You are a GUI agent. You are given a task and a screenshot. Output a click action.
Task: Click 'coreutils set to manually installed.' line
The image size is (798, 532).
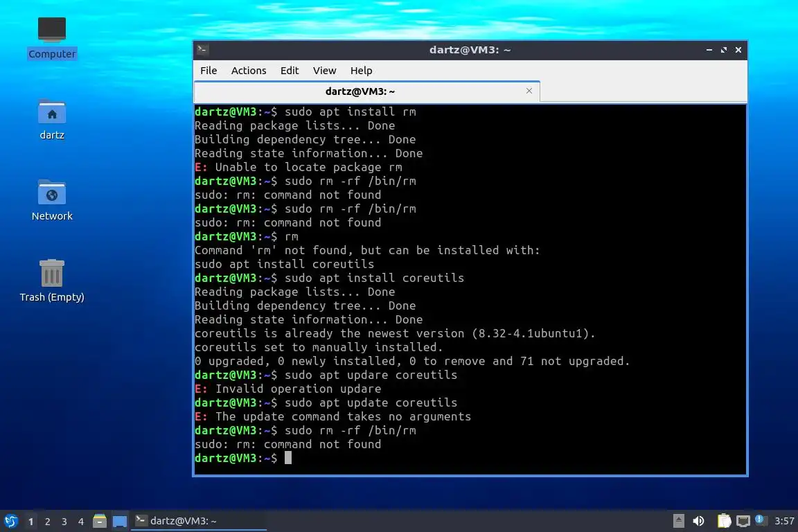coord(319,347)
